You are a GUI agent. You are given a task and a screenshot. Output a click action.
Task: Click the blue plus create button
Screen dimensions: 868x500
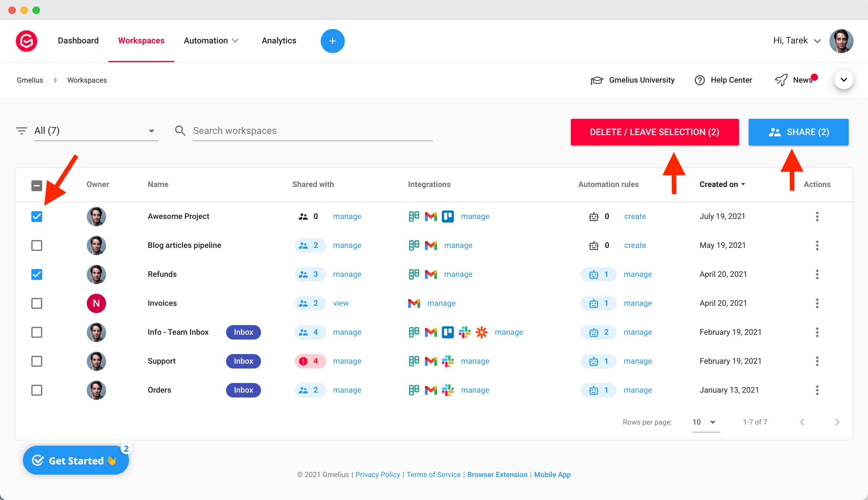332,41
